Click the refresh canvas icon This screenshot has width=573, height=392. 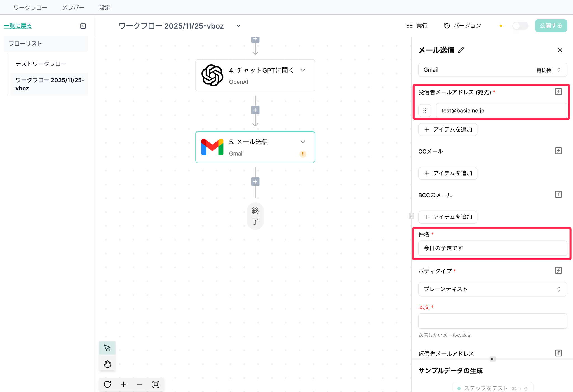coord(107,384)
